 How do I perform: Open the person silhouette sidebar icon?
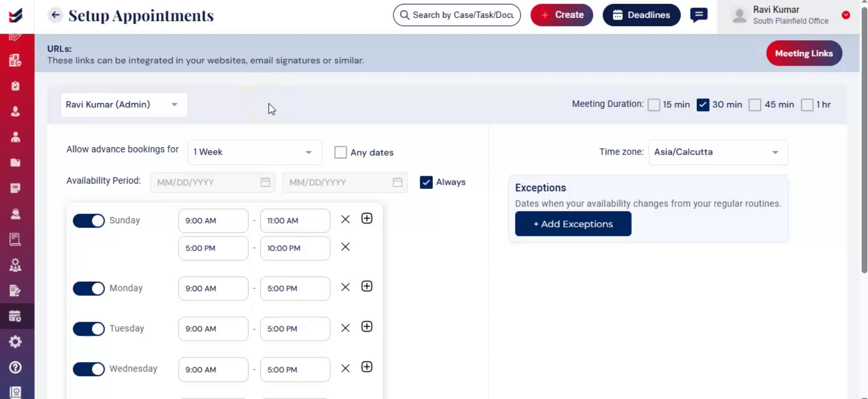click(15, 137)
